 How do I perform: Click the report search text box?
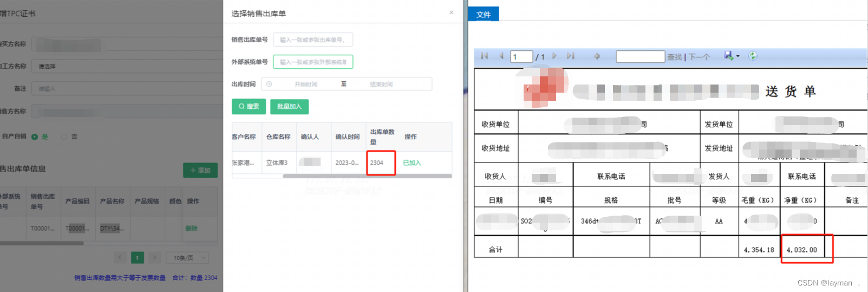[640, 56]
